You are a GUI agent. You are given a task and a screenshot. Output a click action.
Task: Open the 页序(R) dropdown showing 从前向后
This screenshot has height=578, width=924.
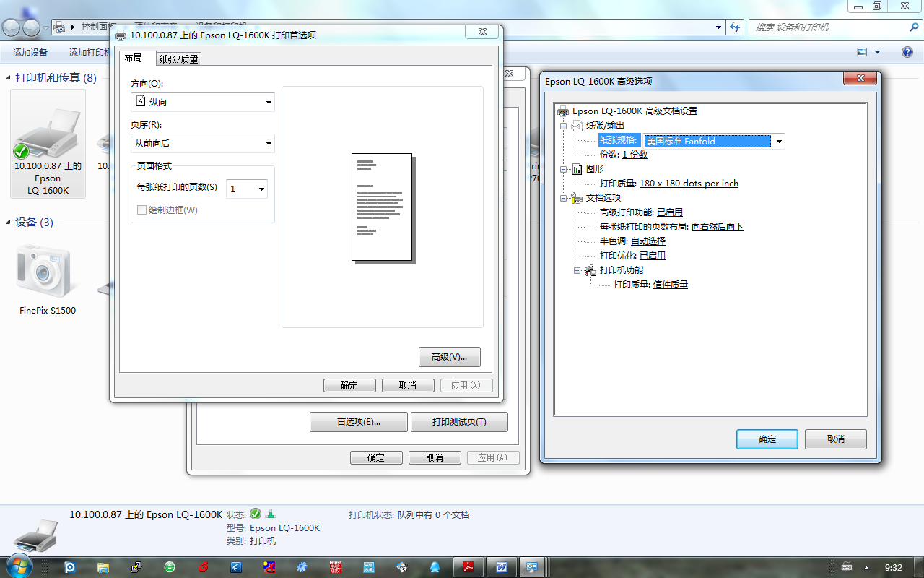click(203, 144)
